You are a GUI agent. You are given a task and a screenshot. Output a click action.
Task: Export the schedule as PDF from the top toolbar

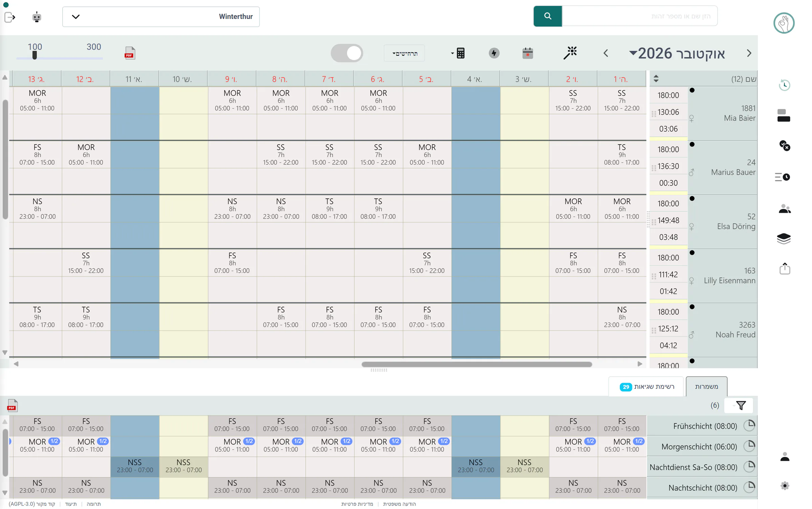click(130, 53)
